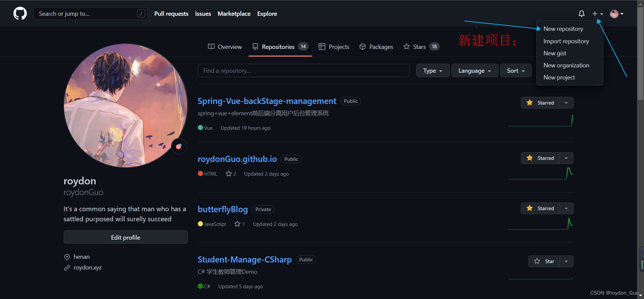644x299 pixels.
Task: Go to Issues
Action: click(203, 14)
